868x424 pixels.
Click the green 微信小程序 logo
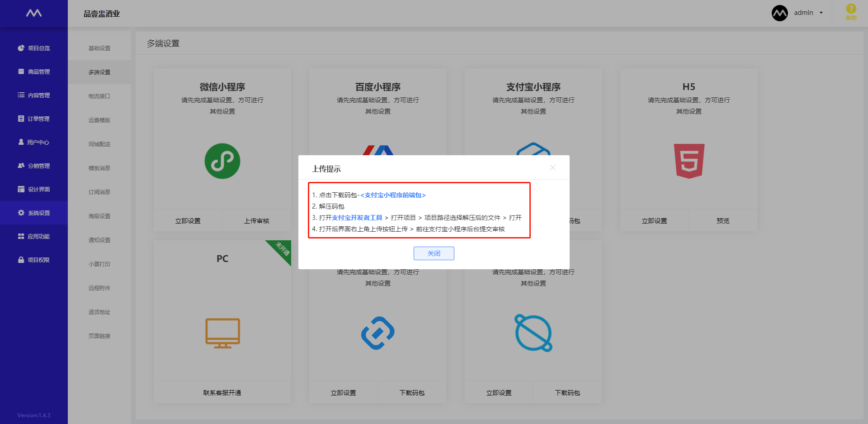coord(222,161)
